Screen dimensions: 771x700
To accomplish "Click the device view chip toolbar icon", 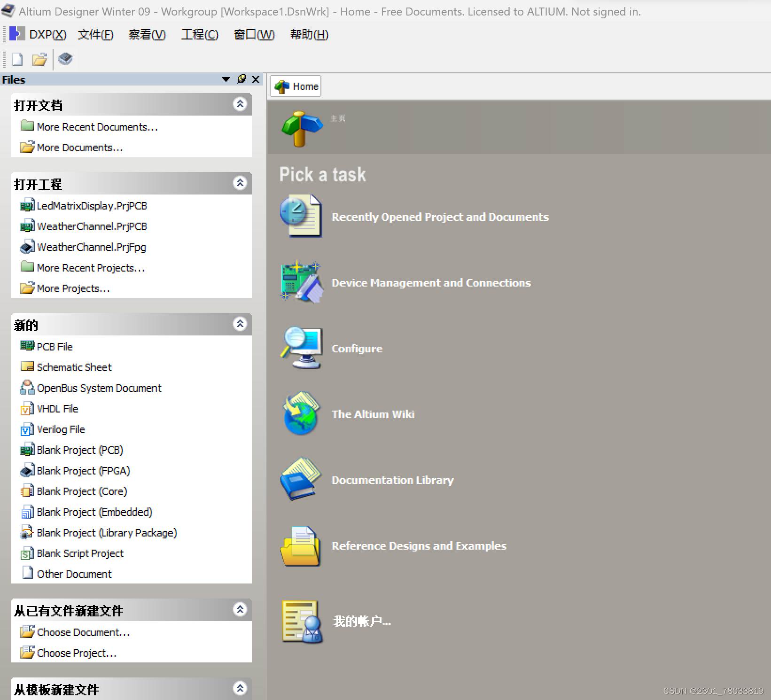I will (65, 59).
